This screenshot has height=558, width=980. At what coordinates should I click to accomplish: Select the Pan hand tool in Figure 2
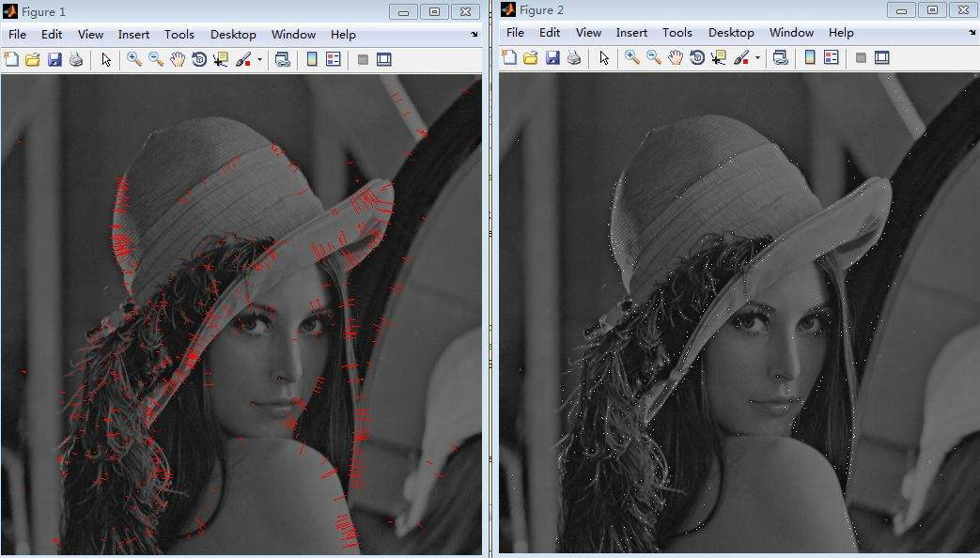[676, 57]
